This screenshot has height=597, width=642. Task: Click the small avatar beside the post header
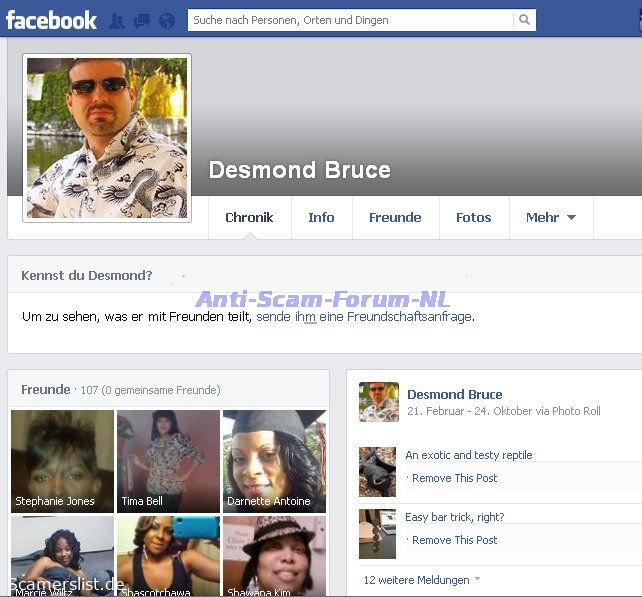[378, 402]
